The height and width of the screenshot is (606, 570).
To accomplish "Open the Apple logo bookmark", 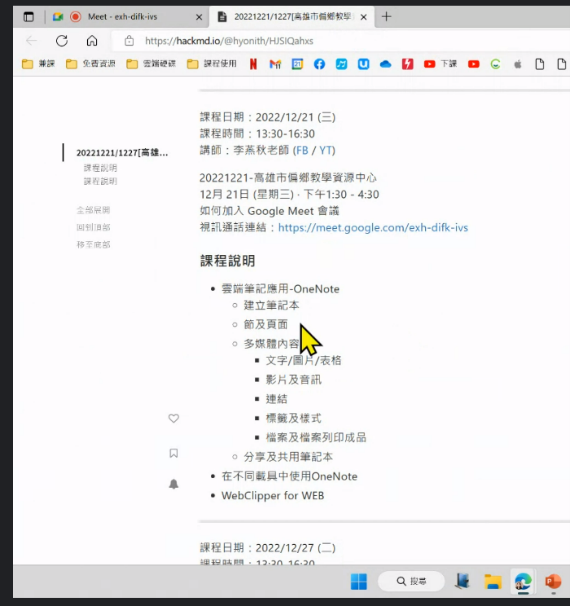I will [x=518, y=64].
